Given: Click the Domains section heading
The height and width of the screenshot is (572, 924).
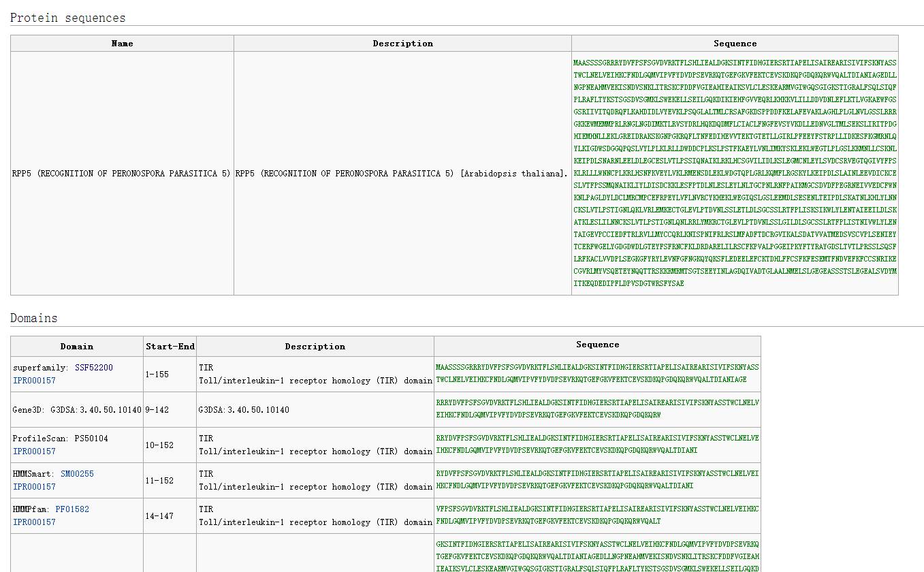Looking at the screenshot, I should (33, 318).
